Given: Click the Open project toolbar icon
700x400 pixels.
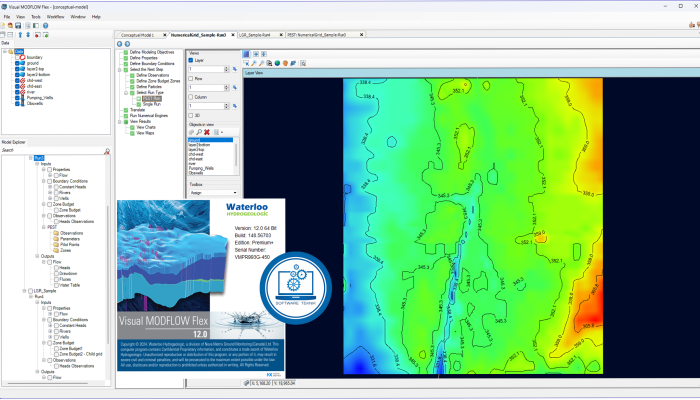Looking at the screenshot, I should pos(10,25).
